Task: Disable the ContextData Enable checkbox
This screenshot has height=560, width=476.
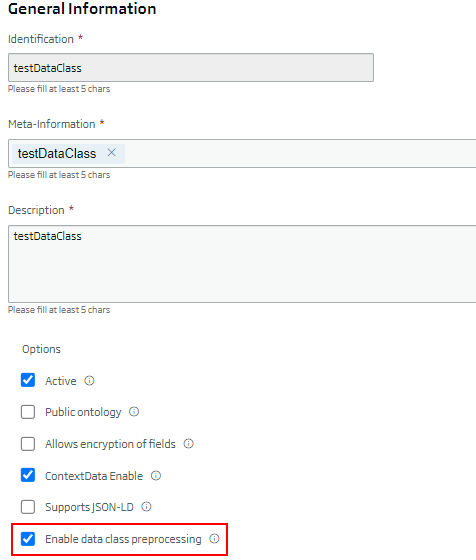Action: 28,475
